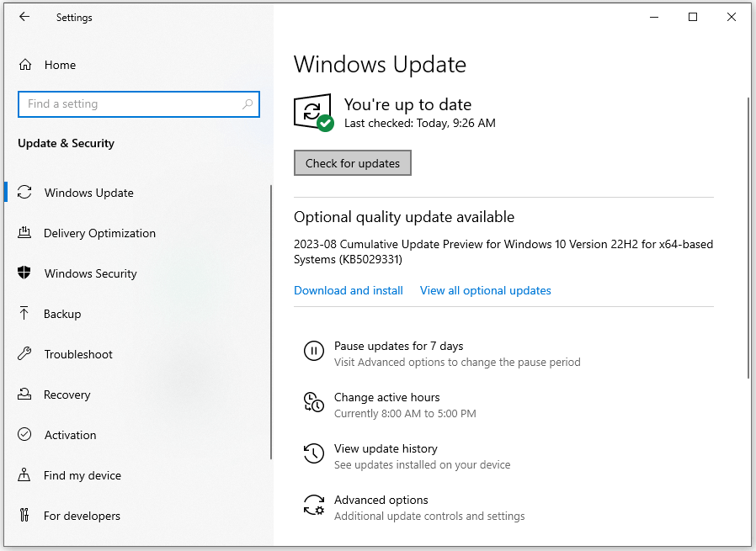Screen dimensions: 756x551
Task: Select Troubleshoot from the sidebar
Action: tap(78, 354)
